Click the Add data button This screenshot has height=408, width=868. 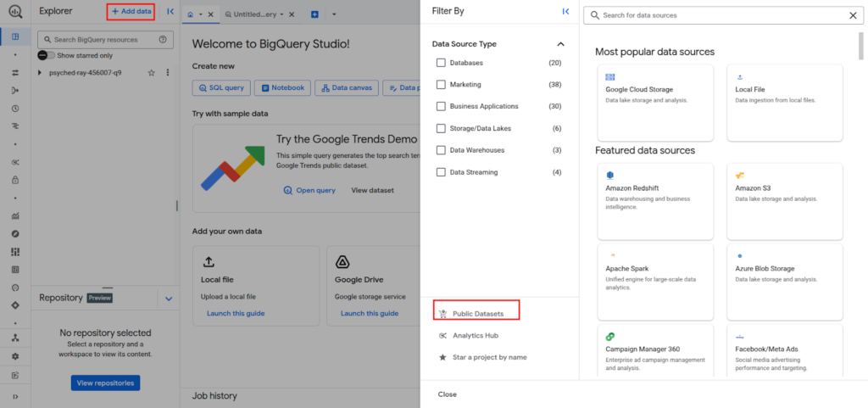pyautogui.click(x=131, y=11)
